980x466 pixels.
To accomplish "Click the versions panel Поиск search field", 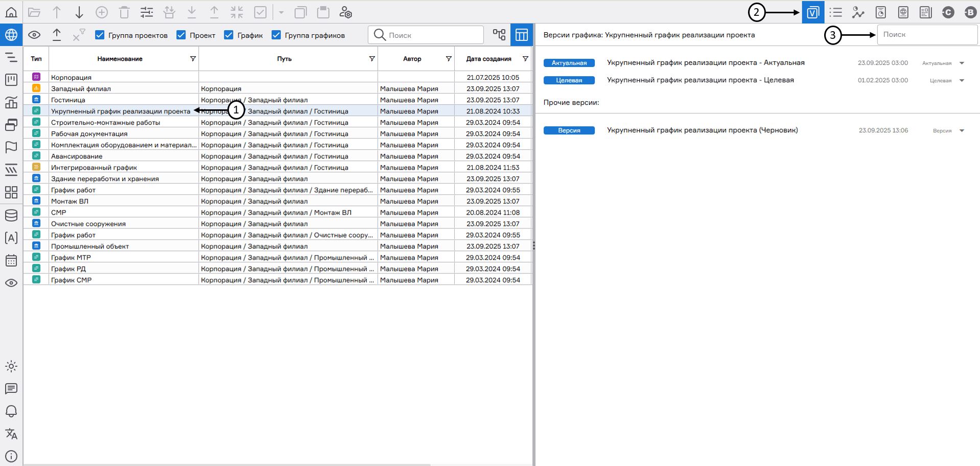I will [x=926, y=35].
